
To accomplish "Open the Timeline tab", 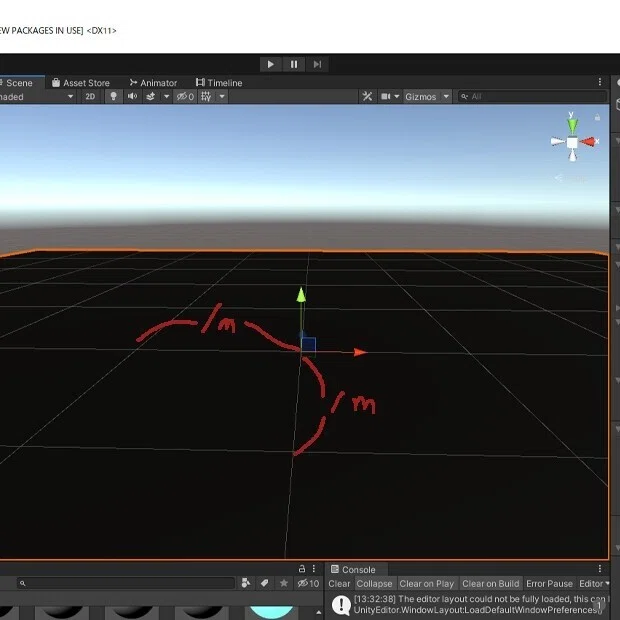I will [x=219, y=83].
